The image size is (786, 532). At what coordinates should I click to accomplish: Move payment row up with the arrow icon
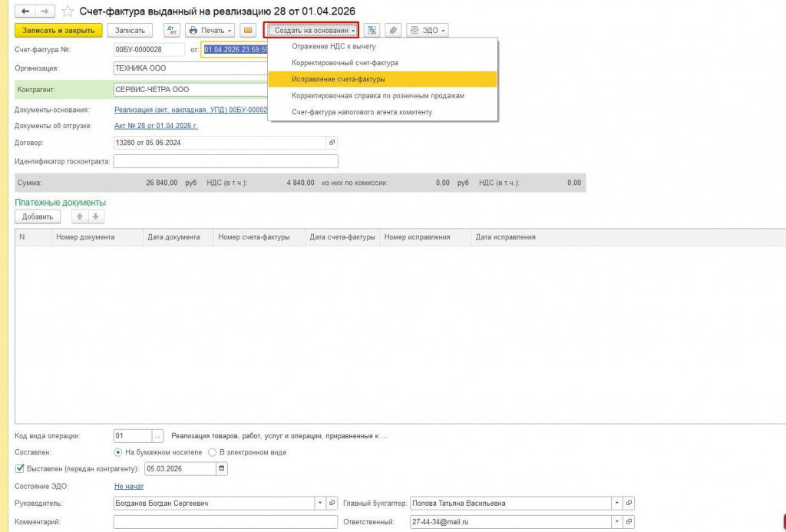tap(79, 217)
